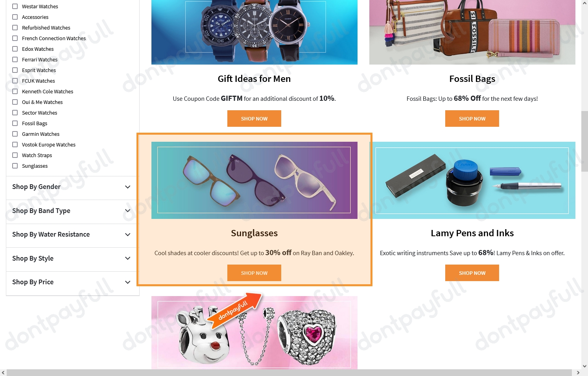Click the vertical scrollbar thumb

(x=584, y=141)
